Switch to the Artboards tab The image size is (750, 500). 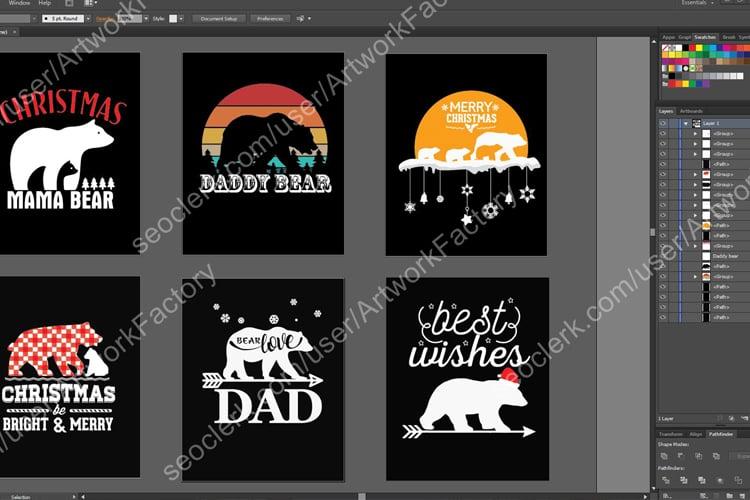[x=691, y=111]
